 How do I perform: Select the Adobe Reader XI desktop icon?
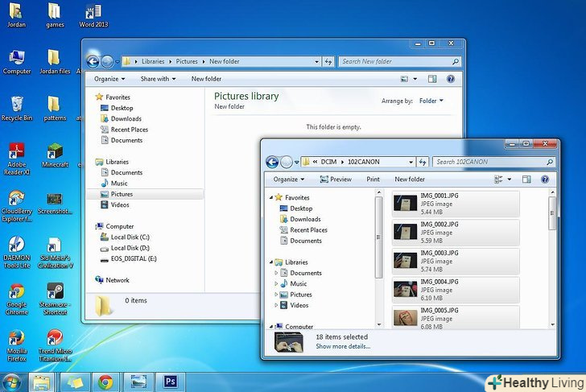(16, 151)
